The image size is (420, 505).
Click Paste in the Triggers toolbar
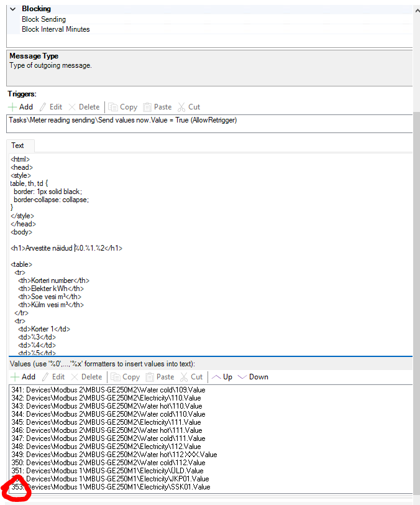pyautogui.click(x=157, y=107)
